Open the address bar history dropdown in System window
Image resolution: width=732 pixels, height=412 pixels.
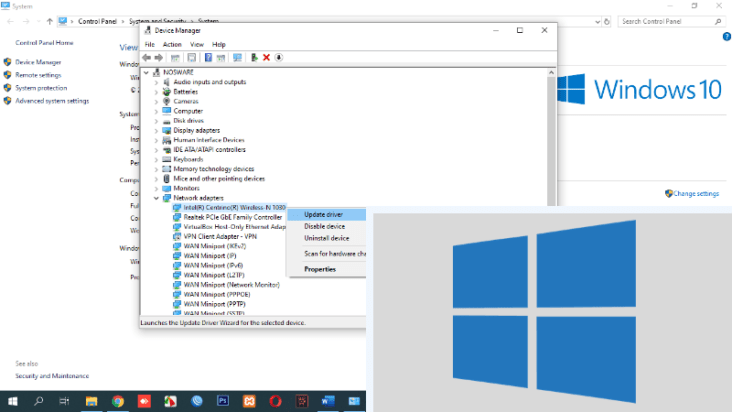pos(597,21)
